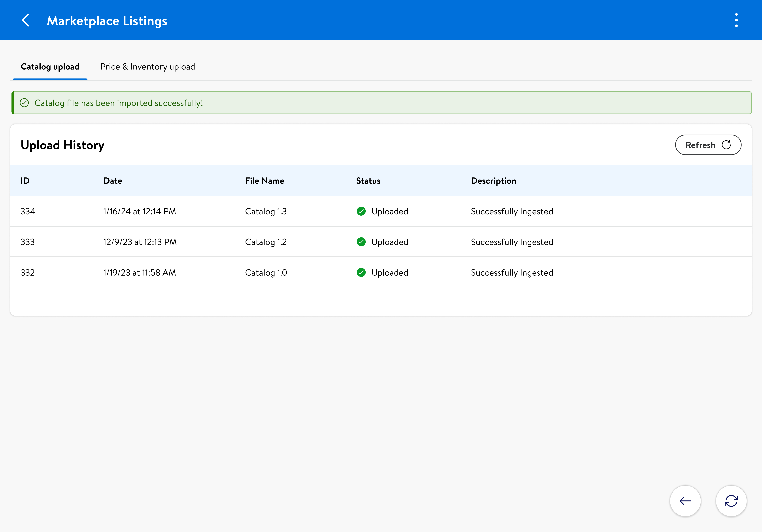
Task: Click the back chevron in header
Action: [x=26, y=20]
